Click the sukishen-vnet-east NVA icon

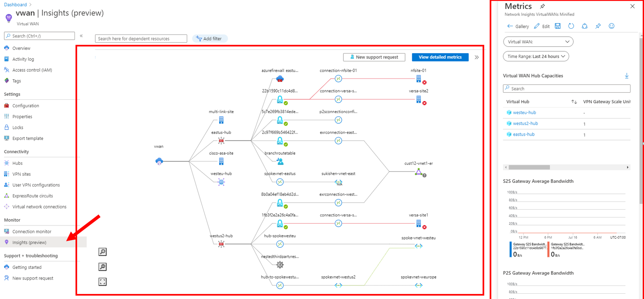[x=338, y=182]
